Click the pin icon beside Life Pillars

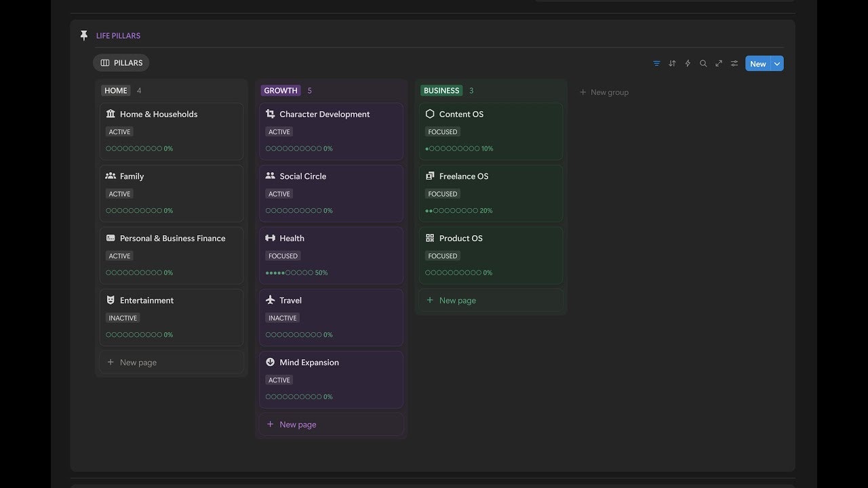pos(84,36)
